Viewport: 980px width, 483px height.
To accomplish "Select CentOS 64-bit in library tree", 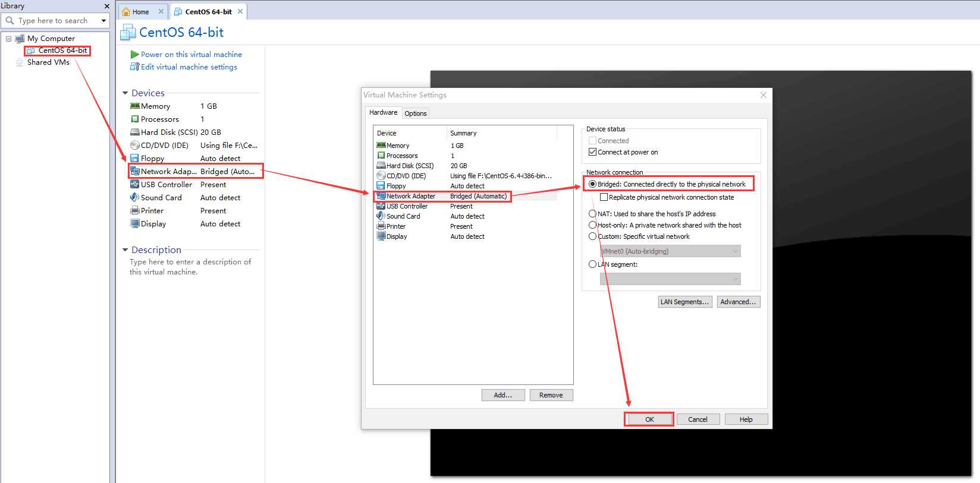I will point(62,50).
